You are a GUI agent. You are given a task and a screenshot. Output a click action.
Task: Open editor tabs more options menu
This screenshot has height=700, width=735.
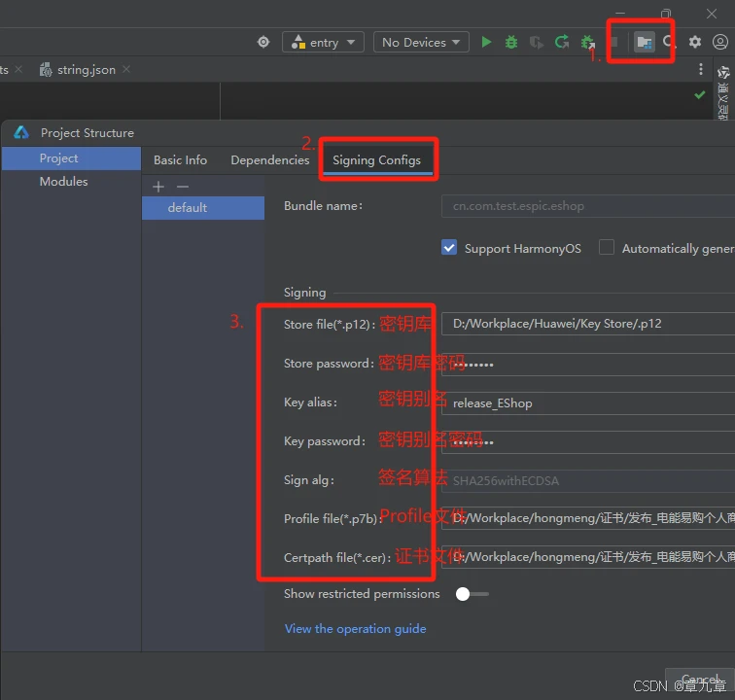701,70
